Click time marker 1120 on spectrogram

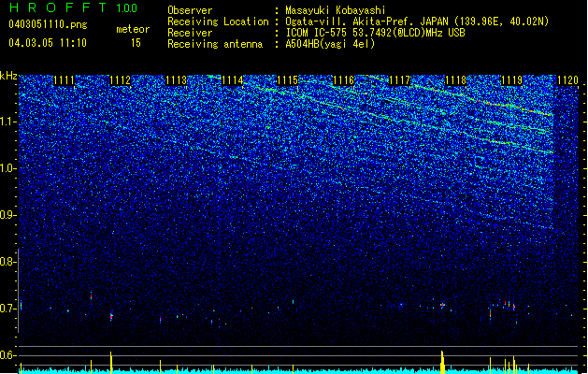coord(567,80)
